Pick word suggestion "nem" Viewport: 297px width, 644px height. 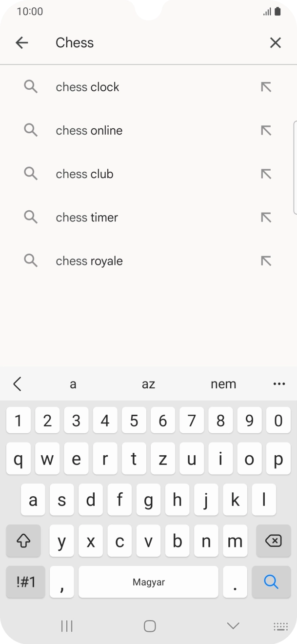tap(223, 384)
